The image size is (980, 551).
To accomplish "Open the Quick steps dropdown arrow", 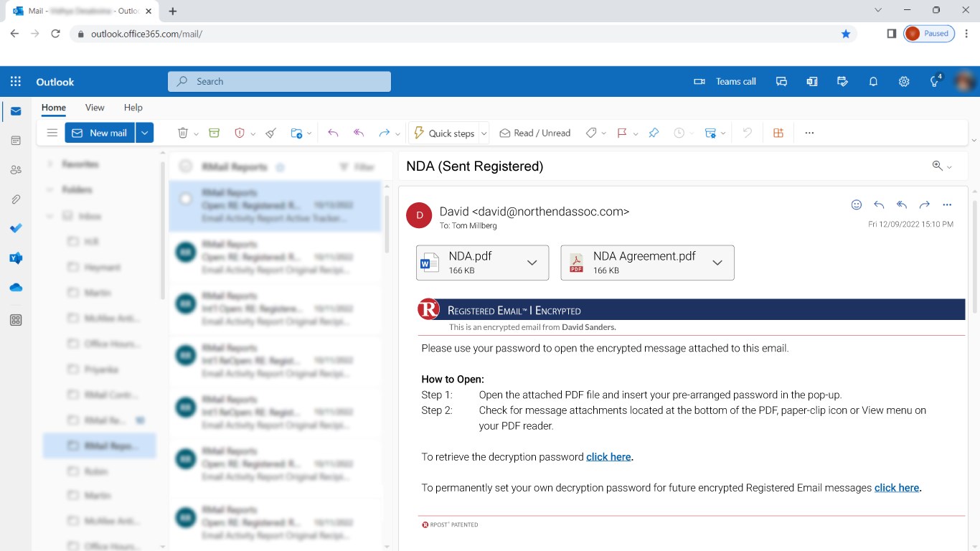I will [484, 133].
